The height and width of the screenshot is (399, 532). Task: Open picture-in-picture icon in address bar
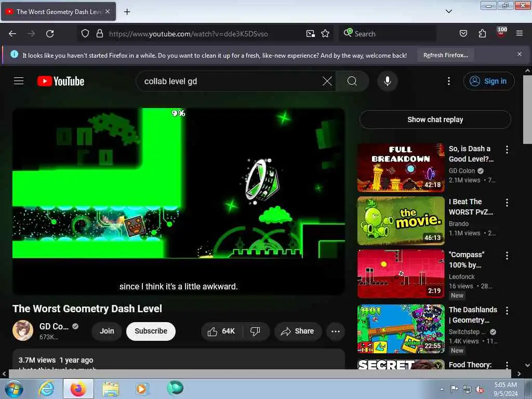[x=311, y=34]
